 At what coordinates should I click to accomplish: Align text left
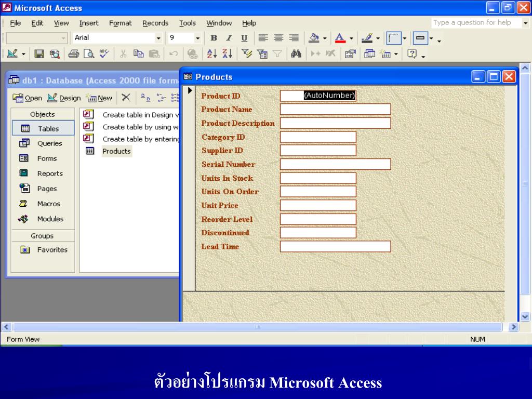point(263,38)
